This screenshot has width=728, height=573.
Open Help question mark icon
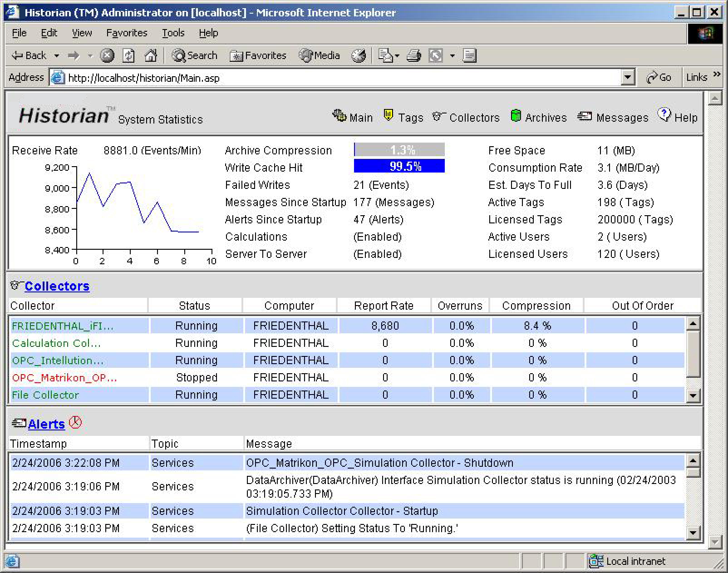(x=664, y=115)
